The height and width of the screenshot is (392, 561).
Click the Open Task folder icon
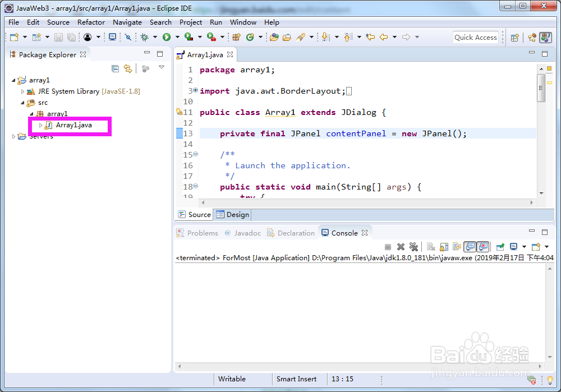[287, 37]
